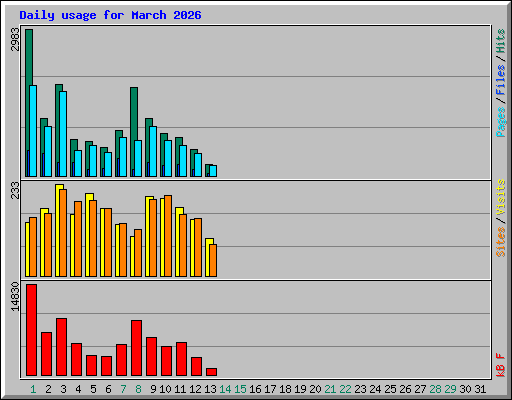Click x-axis day label 23

pyautogui.click(x=360, y=389)
